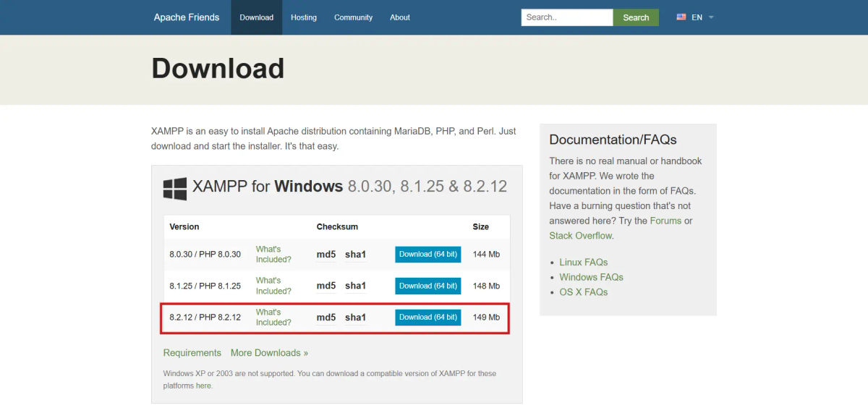Click the 'Size' column header
Viewport: 868px width, 413px height.
click(481, 227)
